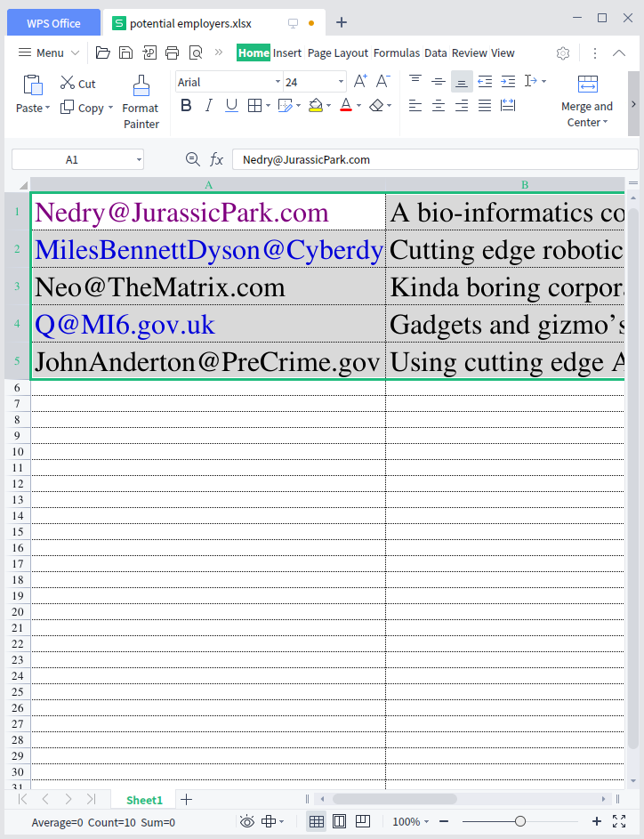Open the Review tab
The width and height of the screenshot is (644, 839).
(469, 52)
